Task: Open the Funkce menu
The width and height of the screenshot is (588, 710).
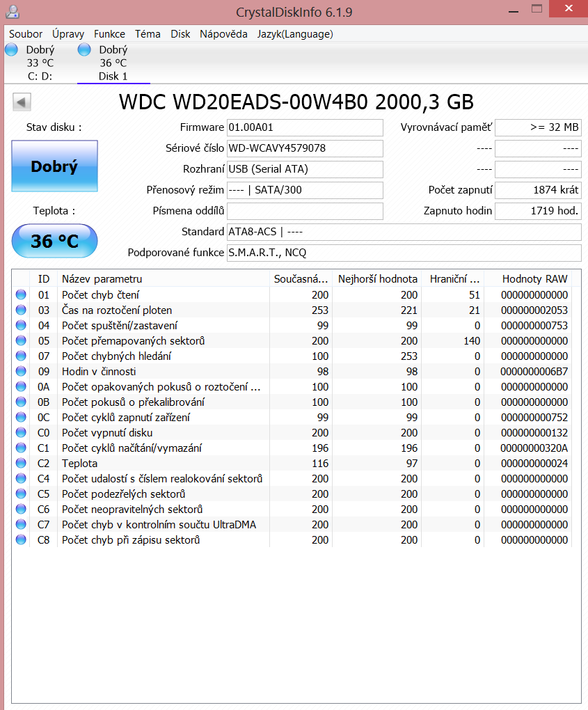Action: [109, 34]
